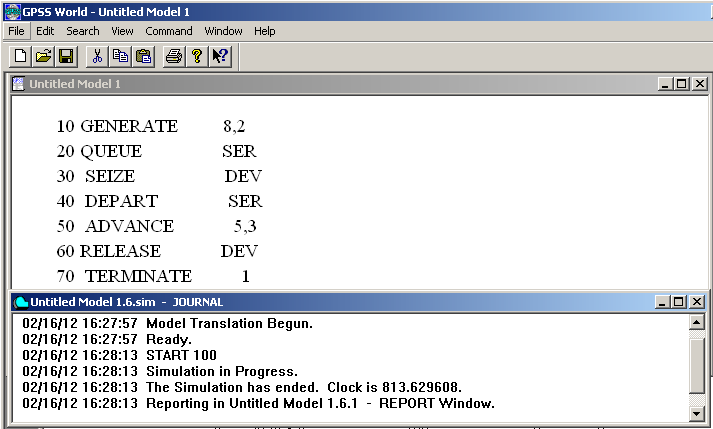Click the 'DEV' operand on the RELEASE line
Image resolution: width=713 pixels, height=429 pixels.
(240, 251)
